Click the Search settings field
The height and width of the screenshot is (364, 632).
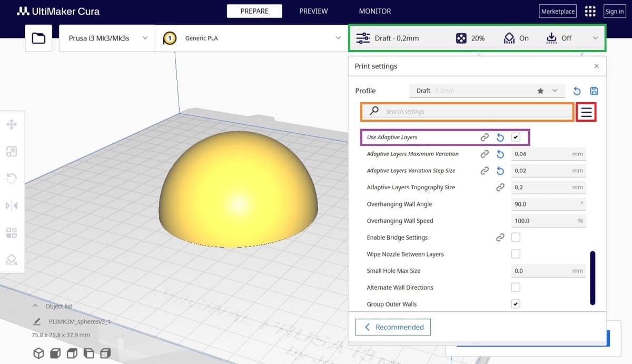(x=467, y=112)
